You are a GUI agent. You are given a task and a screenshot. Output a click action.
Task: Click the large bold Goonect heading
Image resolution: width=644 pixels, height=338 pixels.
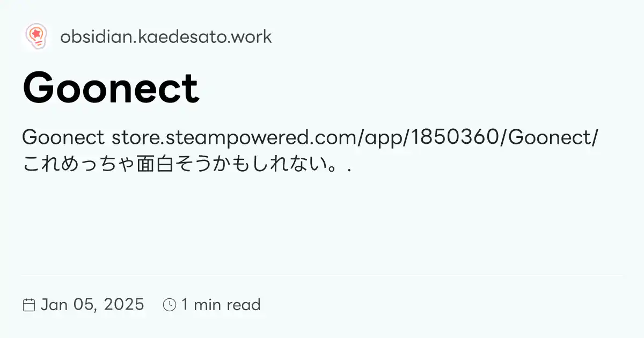(x=111, y=89)
